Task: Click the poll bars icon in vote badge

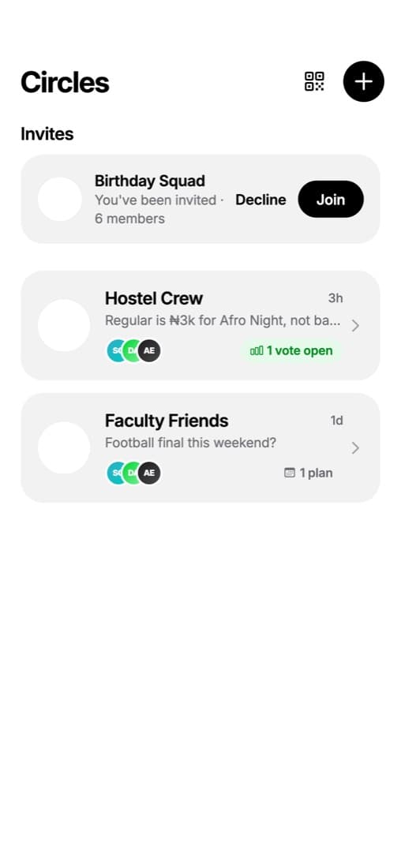Action: (x=257, y=350)
